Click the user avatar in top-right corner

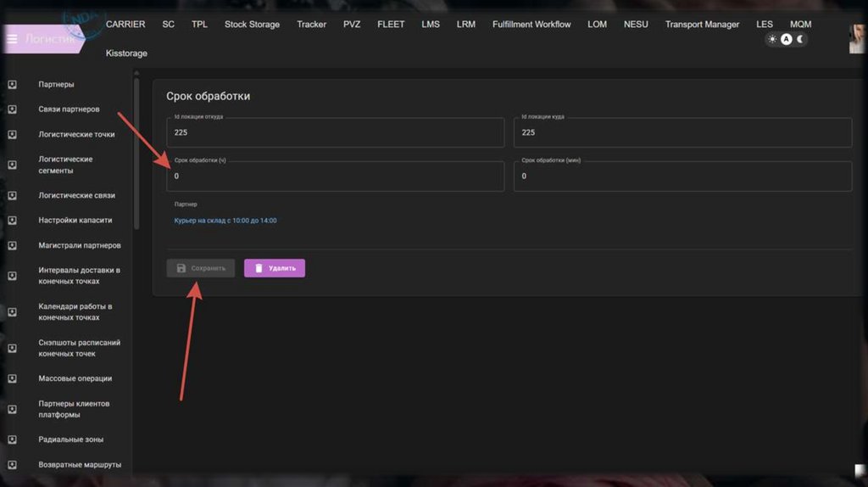point(857,39)
